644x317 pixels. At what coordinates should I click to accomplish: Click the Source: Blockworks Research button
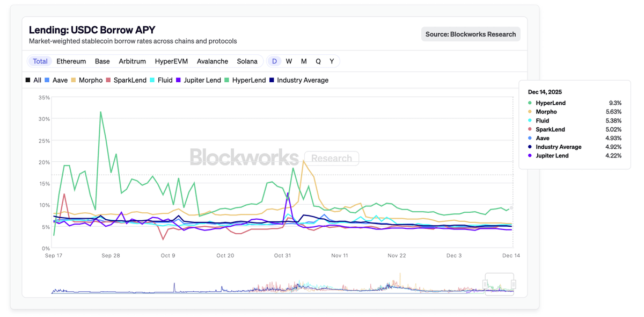click(x=471, y=34)
